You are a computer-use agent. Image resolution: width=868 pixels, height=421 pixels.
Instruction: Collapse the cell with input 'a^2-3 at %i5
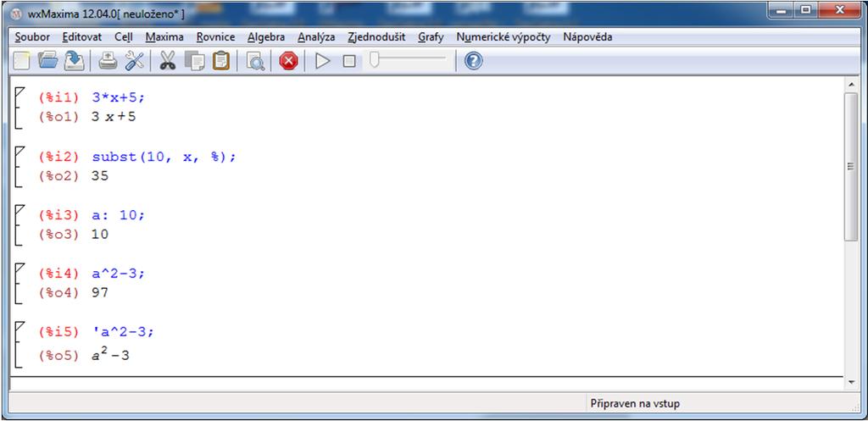(x=19, y=327)
